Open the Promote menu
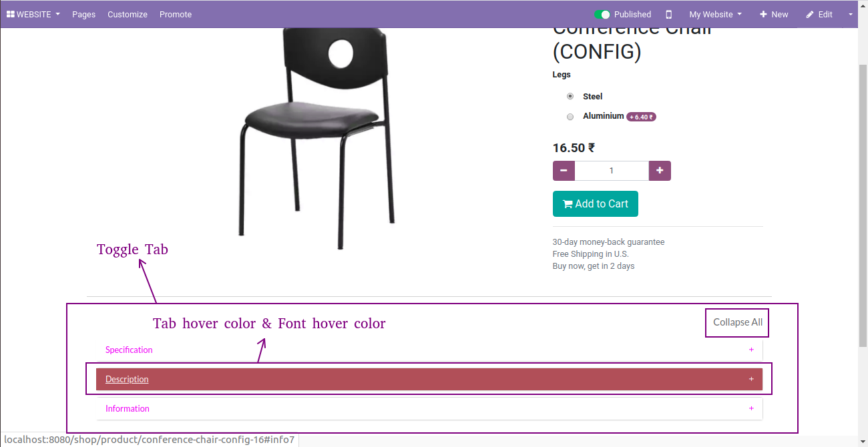Viewport: 868px width, 447px height. coord(176,14)
